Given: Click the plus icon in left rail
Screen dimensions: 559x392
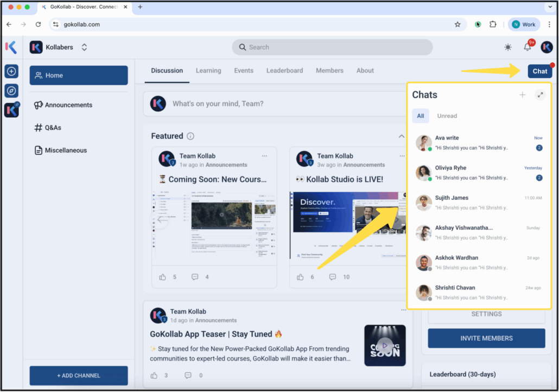Looking at the screenshot, I should coord(11,71).
